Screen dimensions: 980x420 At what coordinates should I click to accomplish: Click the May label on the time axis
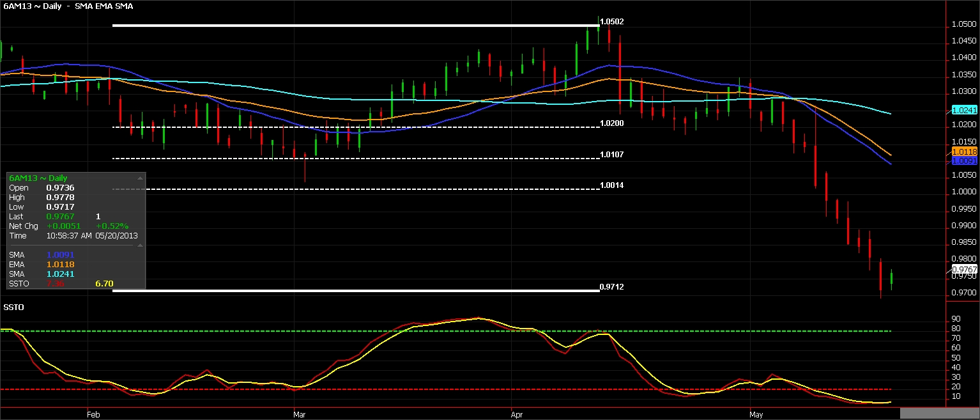(756, 415)
